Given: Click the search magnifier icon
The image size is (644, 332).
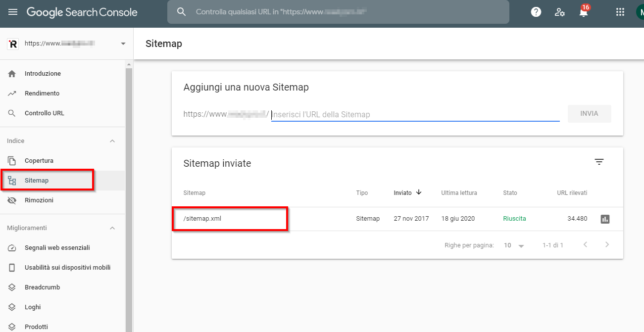Looking at the screenshot, I should coord(182,12).
